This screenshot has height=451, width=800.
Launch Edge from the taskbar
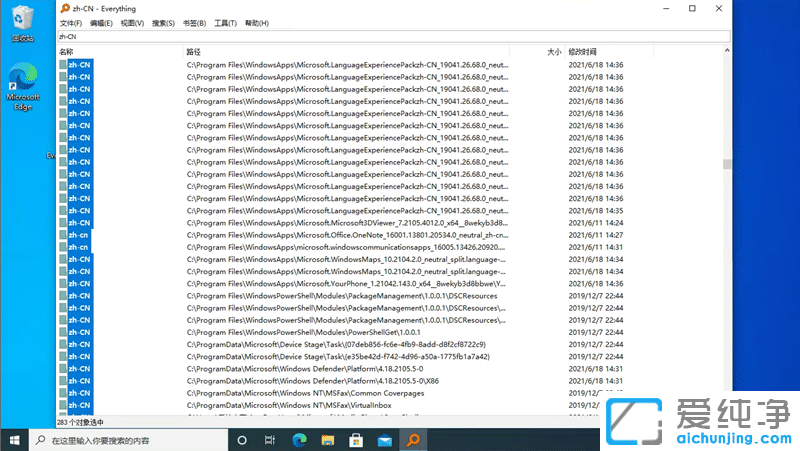pos(299,440)
